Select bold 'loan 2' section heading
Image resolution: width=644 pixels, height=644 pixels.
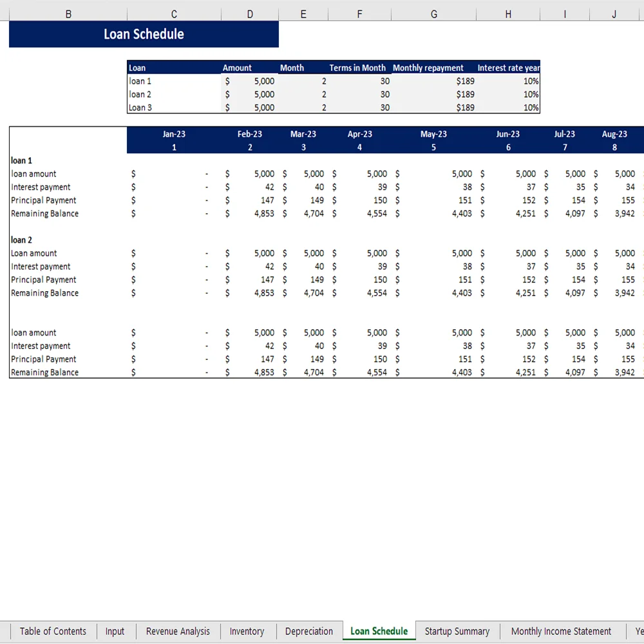pos(21,240)
